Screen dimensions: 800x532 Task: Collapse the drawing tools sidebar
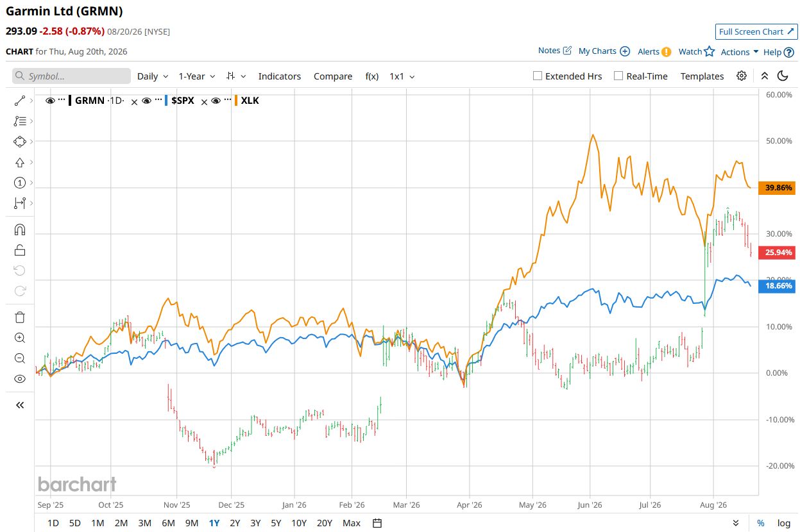(x=19, y=405)
